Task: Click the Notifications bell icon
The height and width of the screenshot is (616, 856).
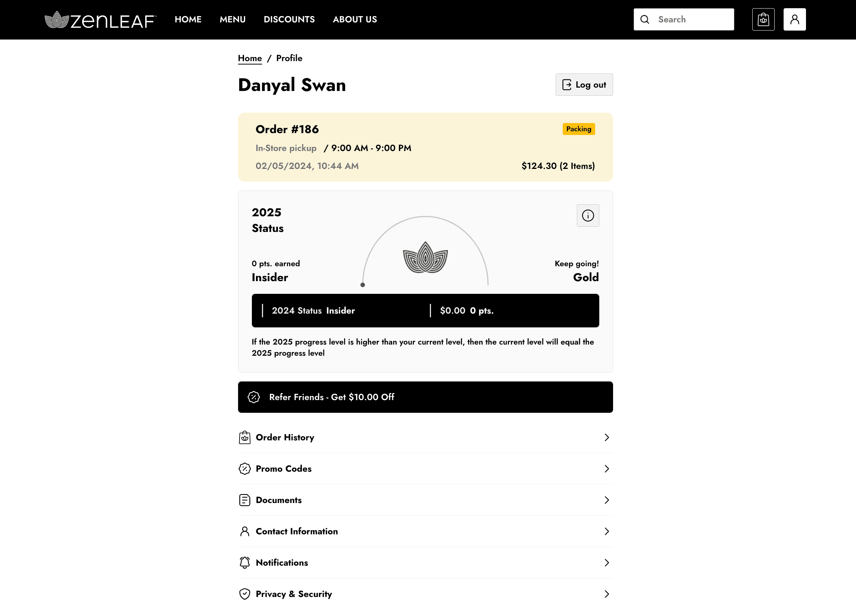Action: (x=244, y=562)
